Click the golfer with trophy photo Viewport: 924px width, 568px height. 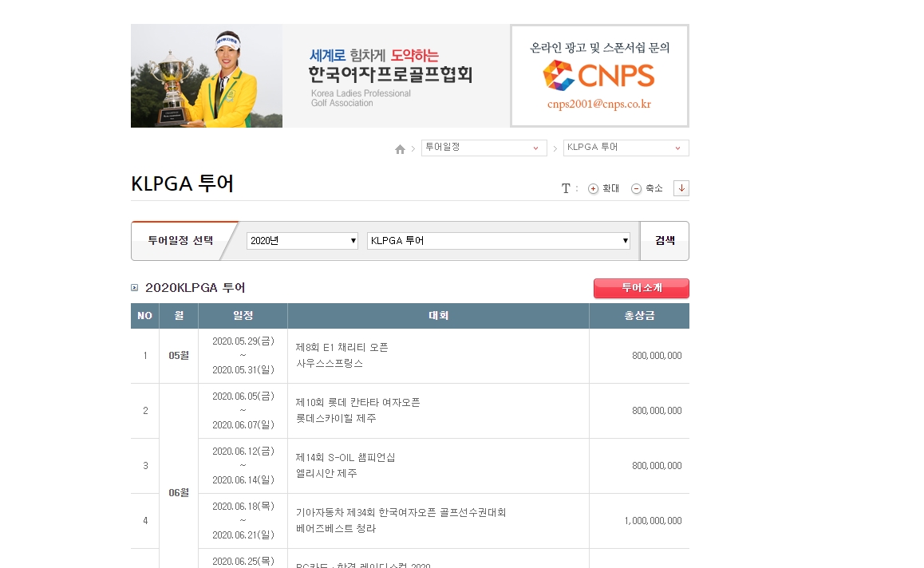point(206,76)
